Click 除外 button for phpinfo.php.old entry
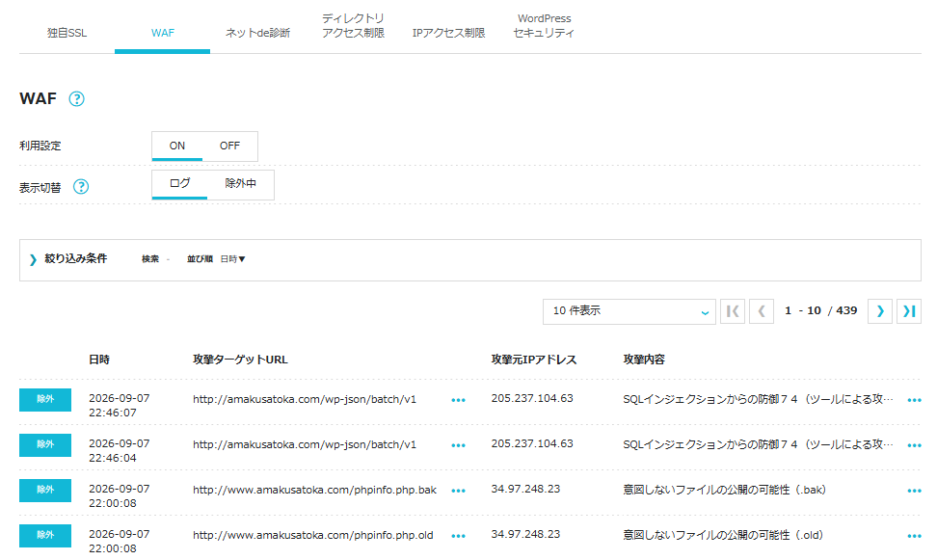The width and height of the screenshot is (937, 560). [x=45, y=536]
